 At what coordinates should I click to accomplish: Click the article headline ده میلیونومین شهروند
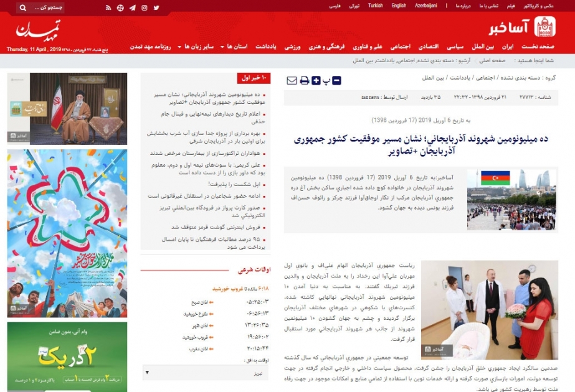[x=421, y=145]
